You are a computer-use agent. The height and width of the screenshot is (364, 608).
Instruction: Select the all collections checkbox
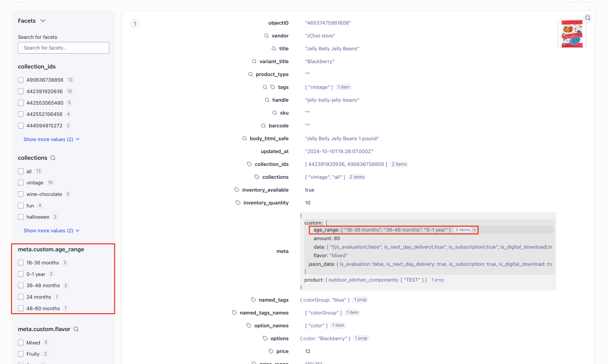tap(21, 171)
